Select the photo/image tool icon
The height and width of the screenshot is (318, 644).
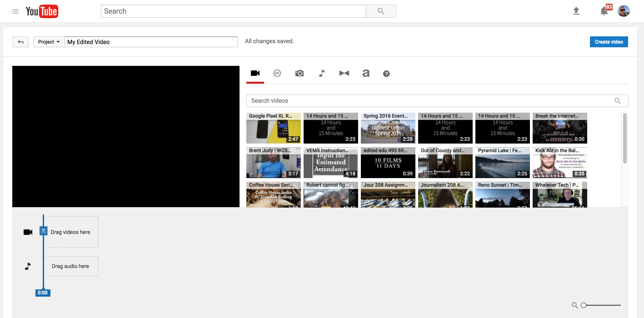coord(300,73)
